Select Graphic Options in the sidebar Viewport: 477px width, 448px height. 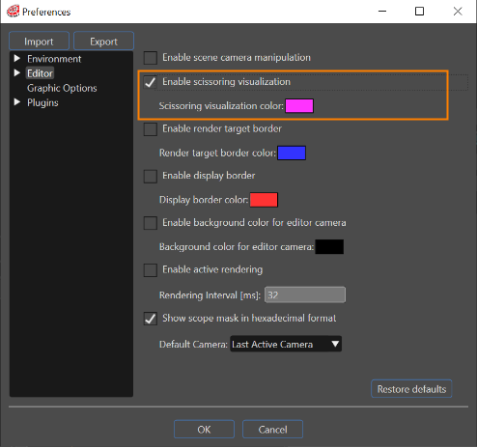[x=62, y=88]
